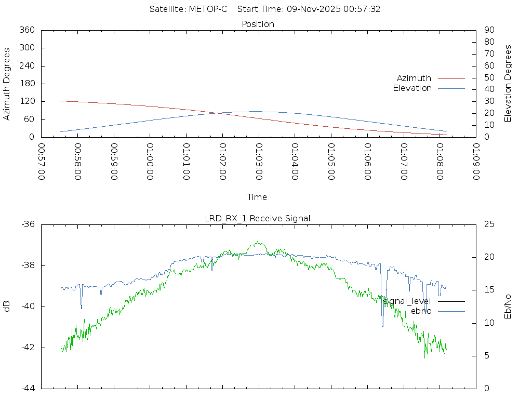Click the Position plot title

(258, 24)
